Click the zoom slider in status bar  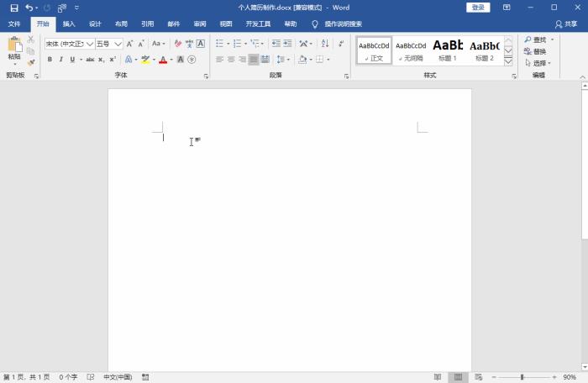point(522,377)
